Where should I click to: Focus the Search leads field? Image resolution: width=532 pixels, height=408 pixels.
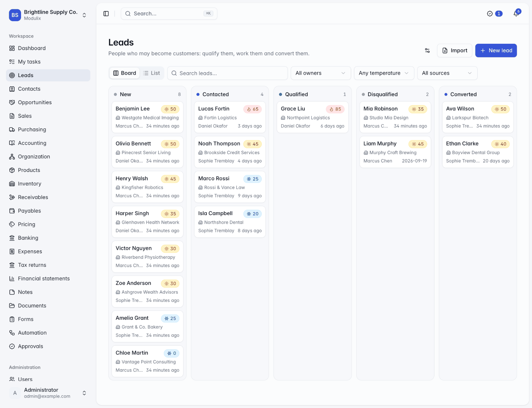[x=227, y=73]
